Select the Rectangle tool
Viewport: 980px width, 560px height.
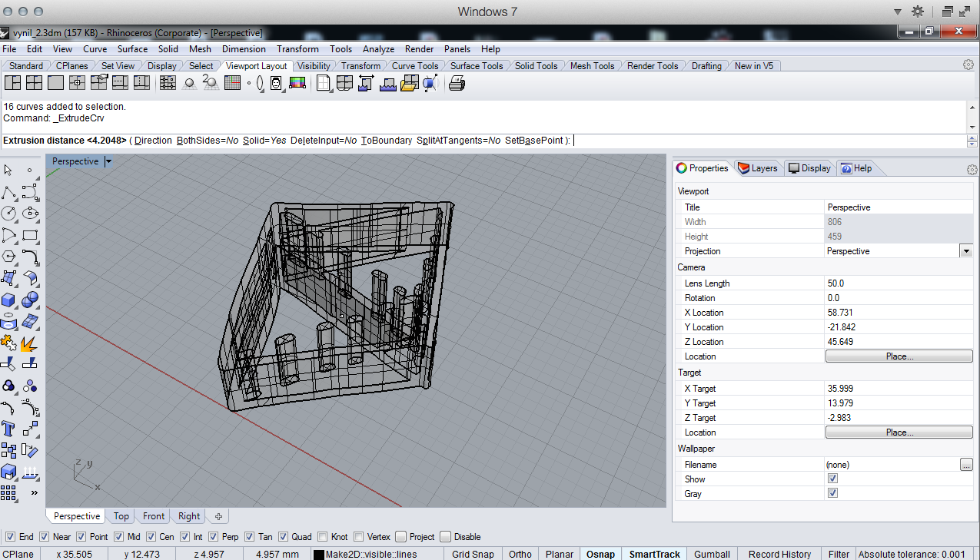click(x=30, y=235)
